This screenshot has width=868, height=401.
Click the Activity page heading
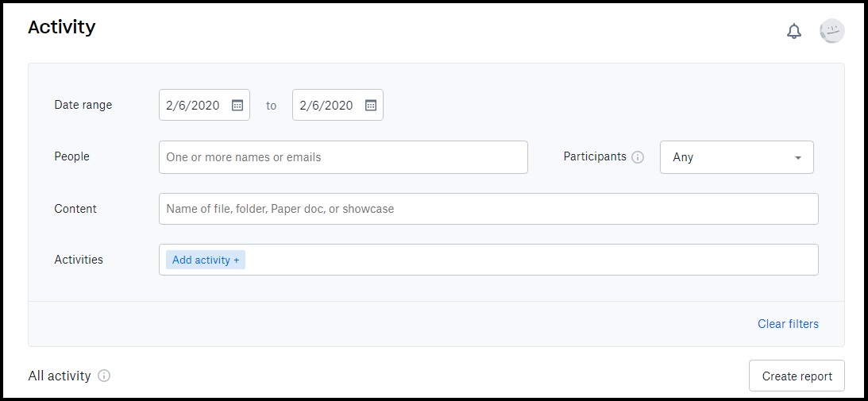pyautogui.click(x=61, y=26)
